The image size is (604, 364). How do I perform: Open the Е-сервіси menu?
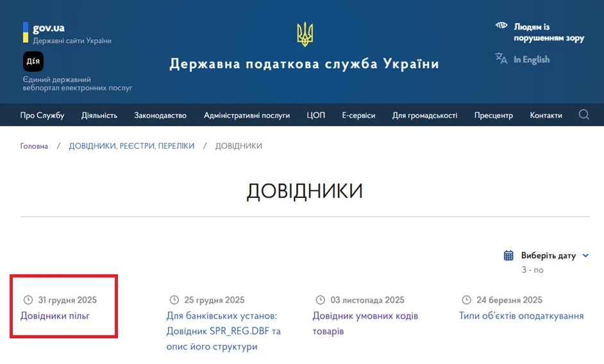point(358,115)
